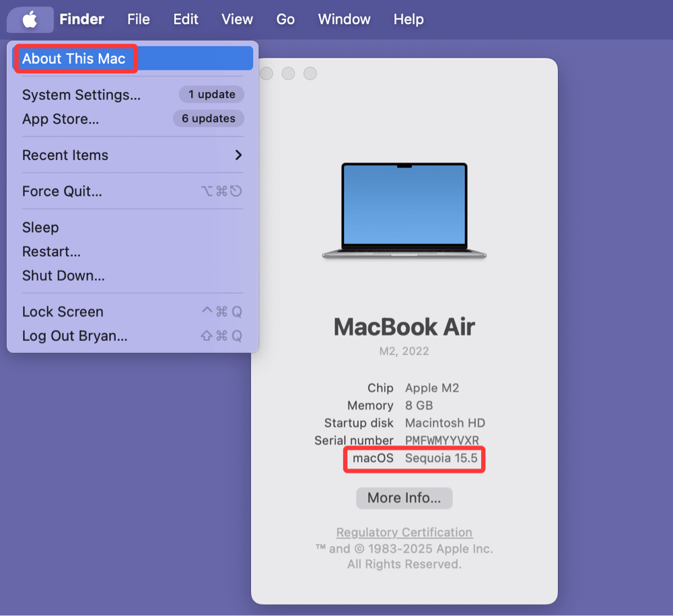Open the Help menu
The height and width of the screenshot is (616, 673).
coord(409,20)
